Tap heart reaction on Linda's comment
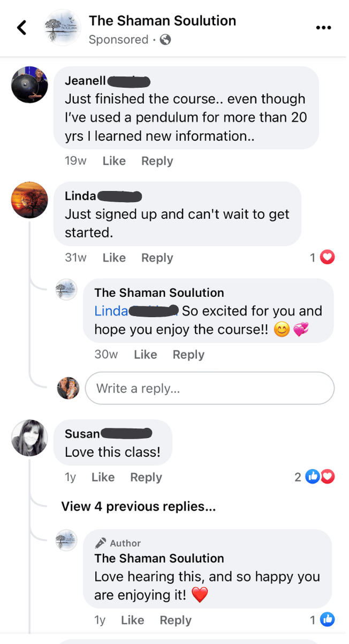 click(327, 258)
